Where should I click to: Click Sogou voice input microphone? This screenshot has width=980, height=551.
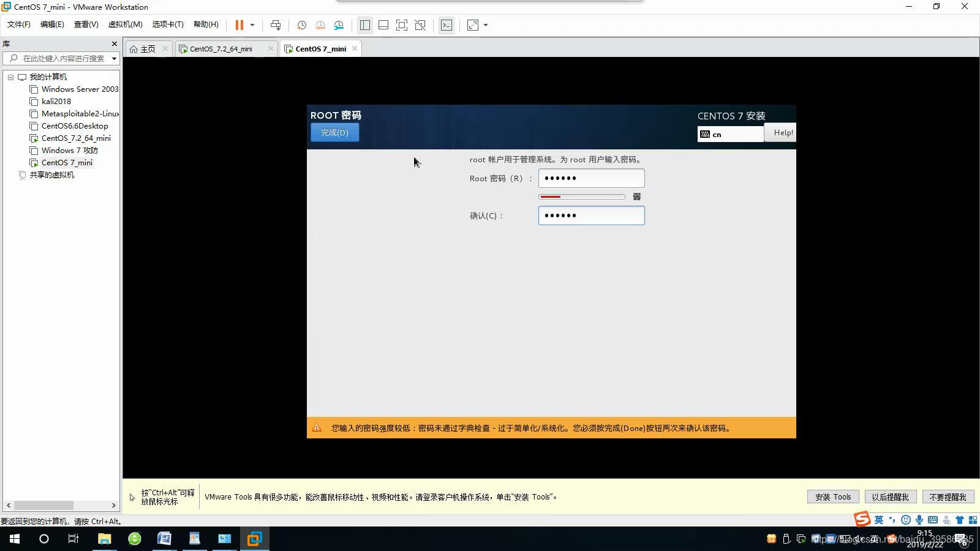pos(919,520)
